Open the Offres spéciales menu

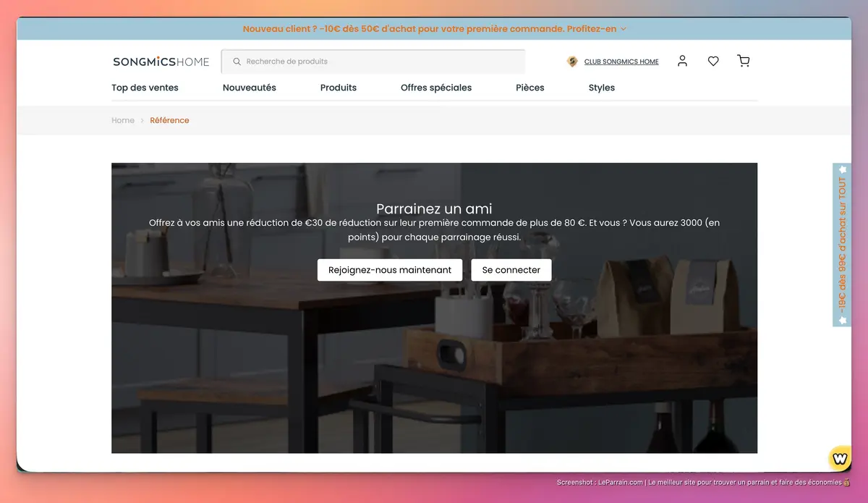[436, 88]
